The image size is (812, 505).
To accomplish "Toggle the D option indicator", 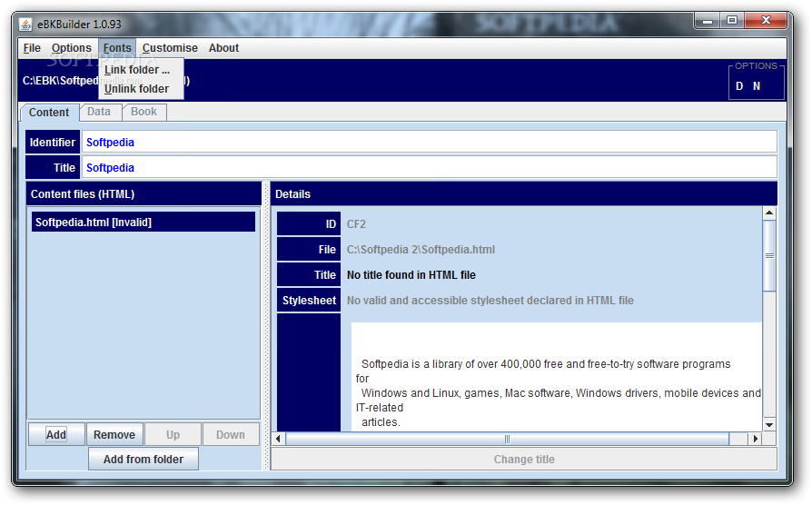I will 739,86.
